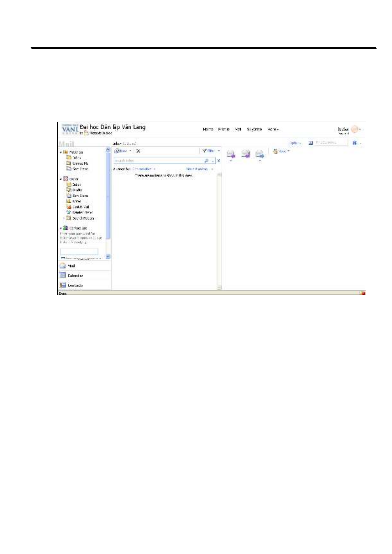Click the user profile picture
The image size is (392, 554).
[x=355, y=129]
